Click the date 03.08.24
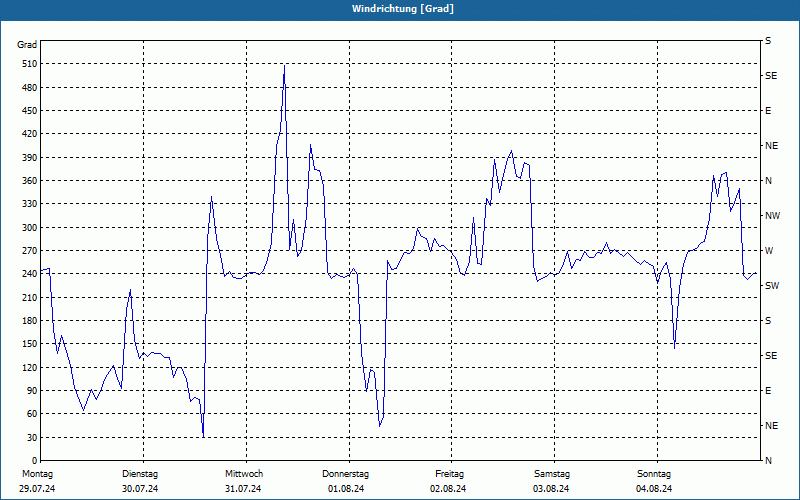800x500 pixels. (x=551, y=489)
